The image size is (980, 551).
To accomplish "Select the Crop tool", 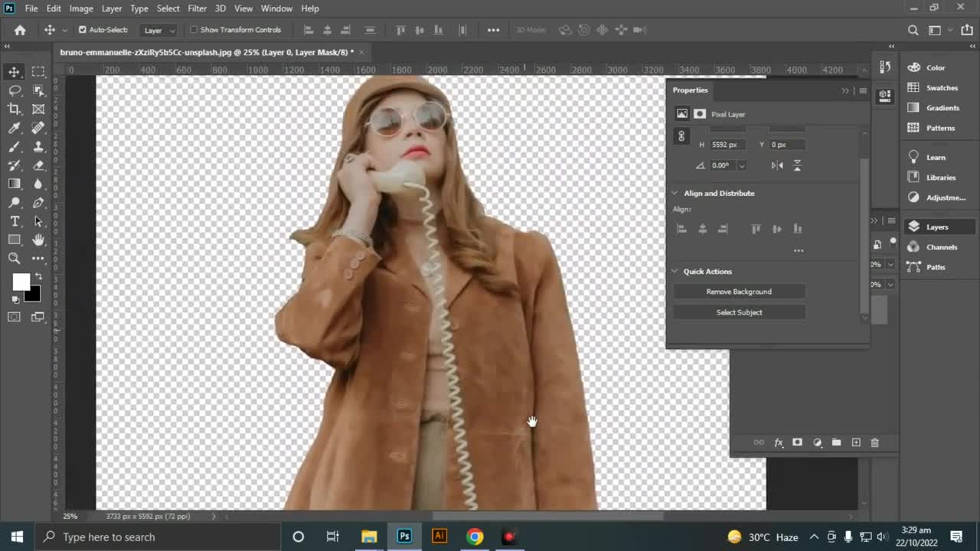I will 15,109.
